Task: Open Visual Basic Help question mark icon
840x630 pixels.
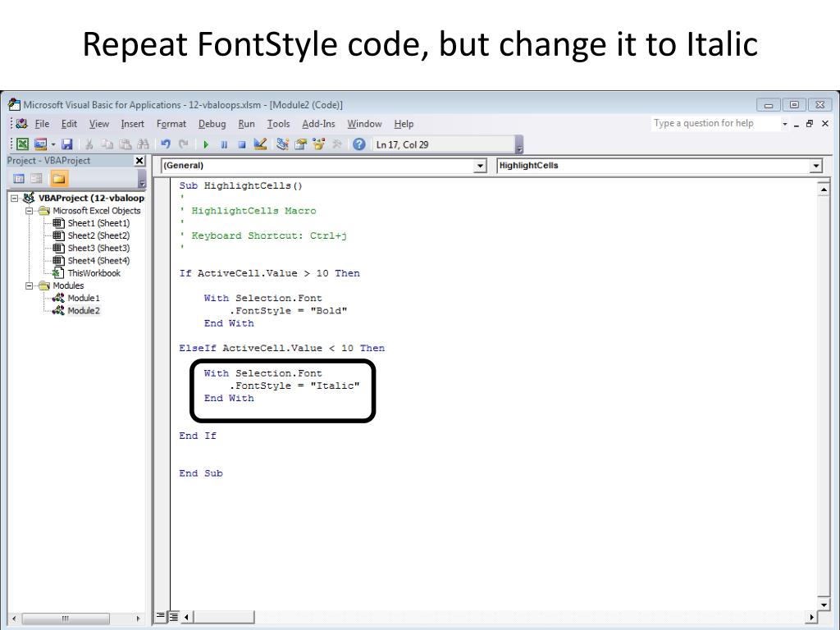Action: coord(359,144)
